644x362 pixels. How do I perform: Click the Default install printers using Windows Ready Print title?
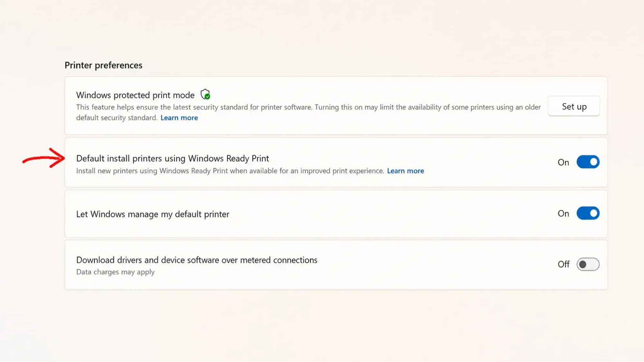173,159
